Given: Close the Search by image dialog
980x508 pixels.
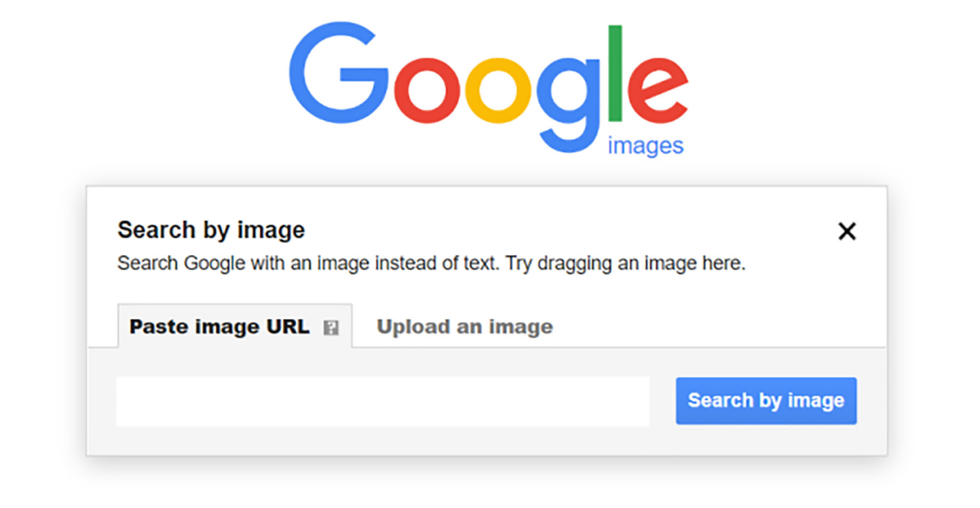Looking at the screenshot, I should click(x=847, y=231).
